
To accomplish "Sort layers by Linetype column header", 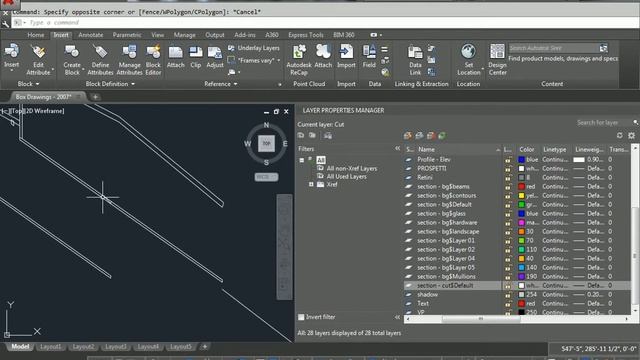I will (555, 149).
